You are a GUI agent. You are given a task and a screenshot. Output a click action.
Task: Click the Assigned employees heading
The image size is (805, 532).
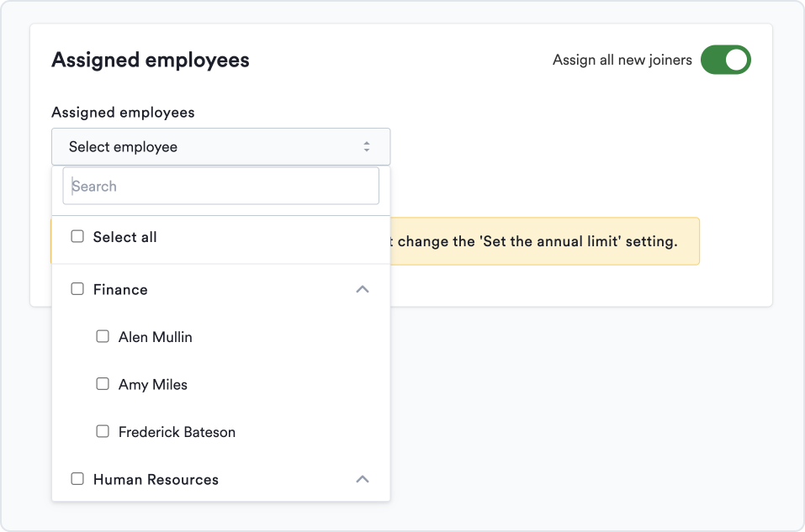point(150,60)
